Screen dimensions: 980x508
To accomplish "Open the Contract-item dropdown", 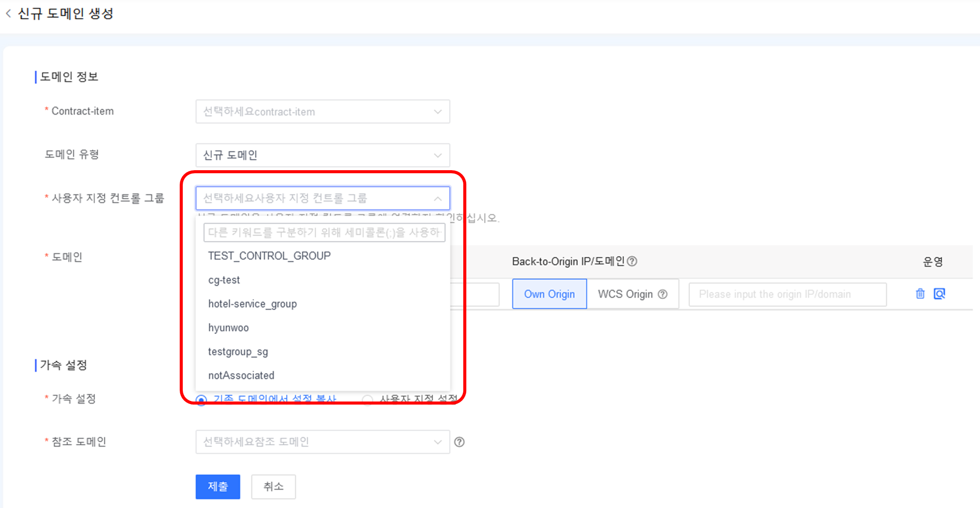I will 322,112.
